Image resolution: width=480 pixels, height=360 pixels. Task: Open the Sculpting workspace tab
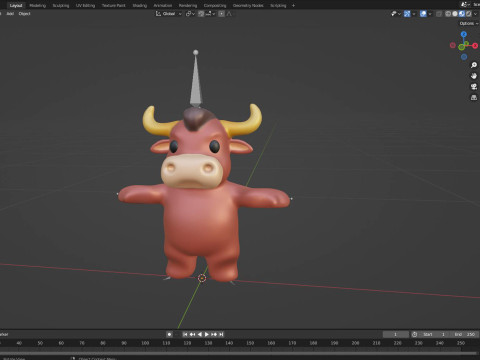61,5
